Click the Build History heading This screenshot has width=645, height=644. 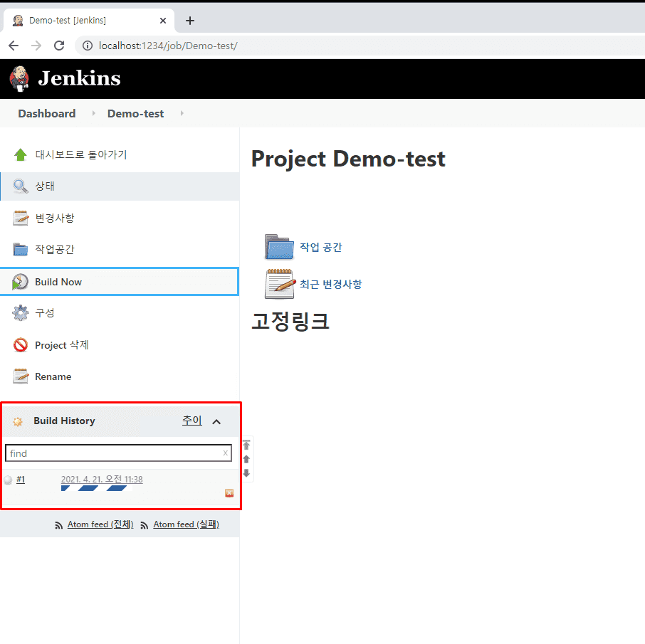point(64,421)
